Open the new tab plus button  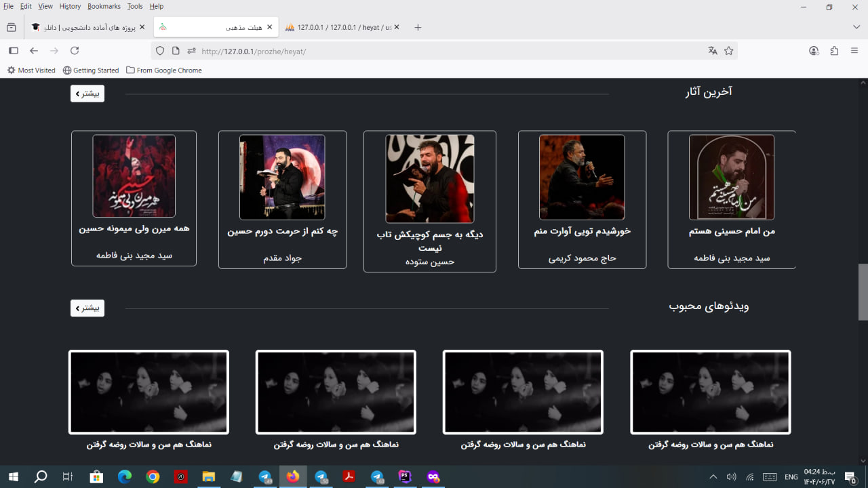pyautogui.click(x=418, y=27)
